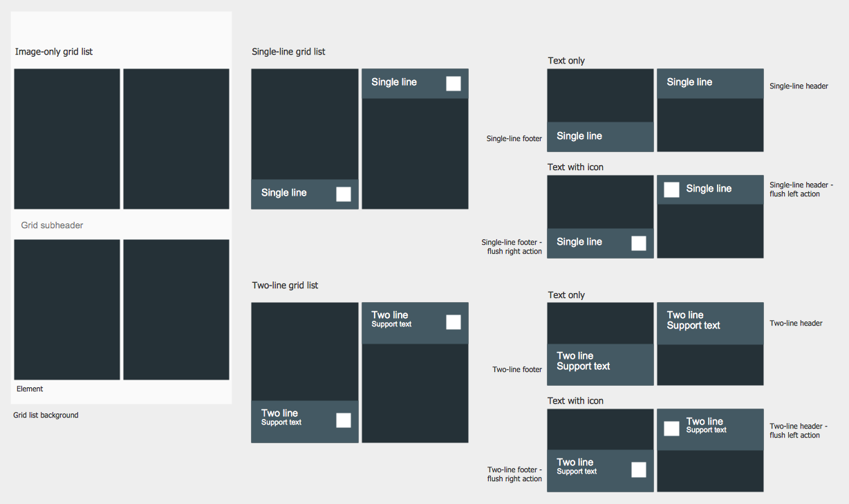Select first tile under Image-only grid list
Viewport: 849px width, 504px height.
[67, 139]
